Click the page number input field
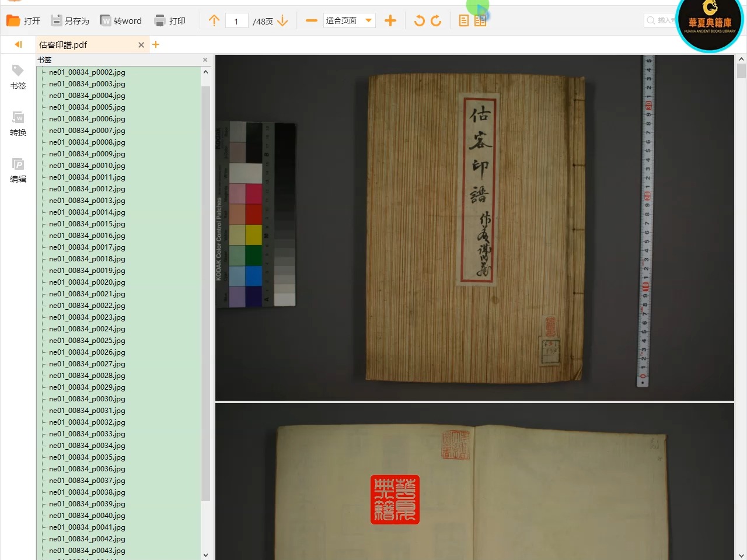This screenshot has width=747, height=560. (x=236, y=21)
